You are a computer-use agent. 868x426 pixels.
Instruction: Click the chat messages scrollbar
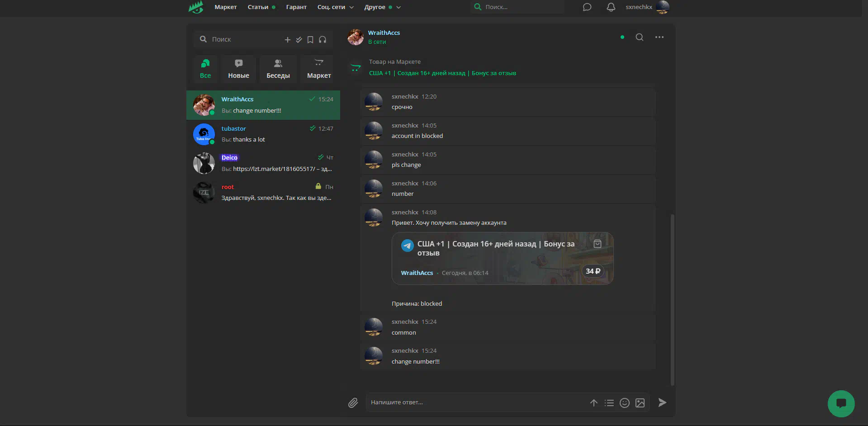coord(673,300)
